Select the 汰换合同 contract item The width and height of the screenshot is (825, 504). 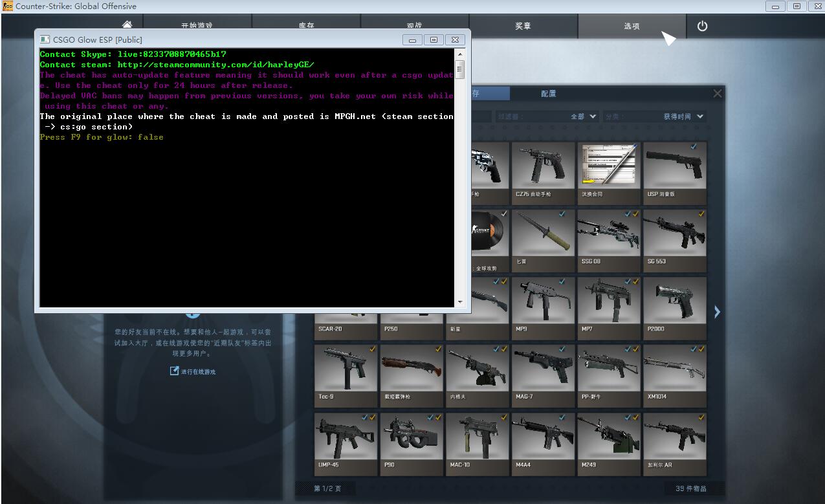click(x=609, y=173)
